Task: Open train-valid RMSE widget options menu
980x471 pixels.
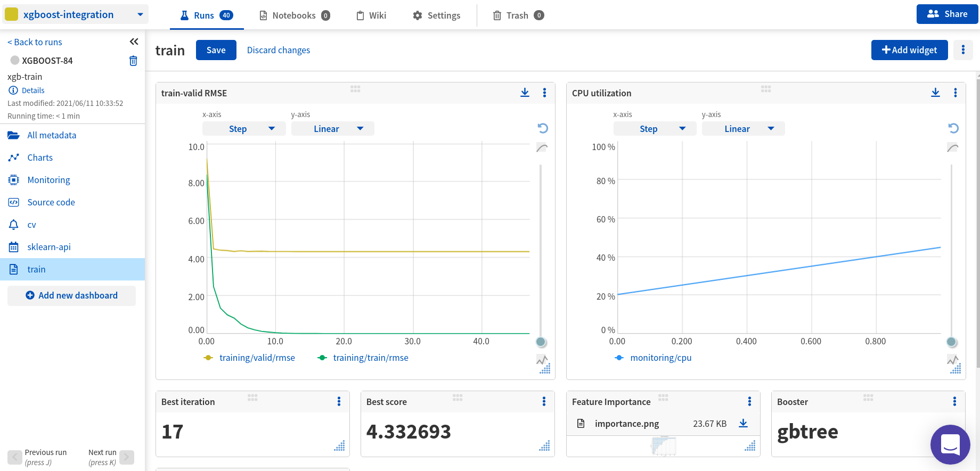Action: point(544,93)
